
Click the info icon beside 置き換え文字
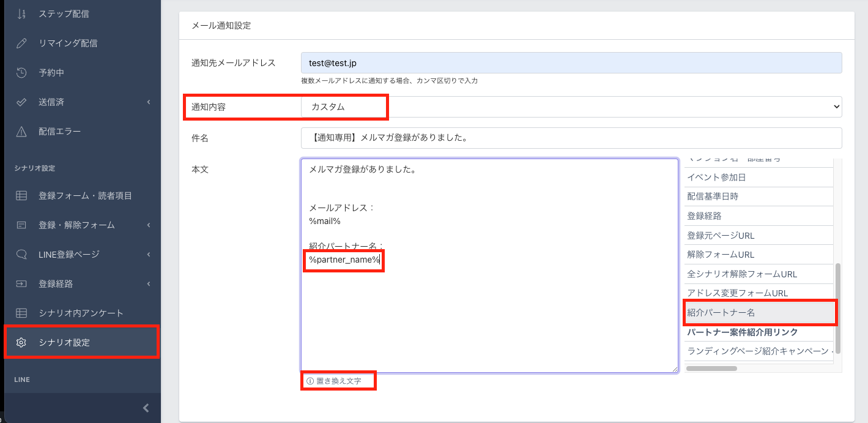click(x=310, y=381)
